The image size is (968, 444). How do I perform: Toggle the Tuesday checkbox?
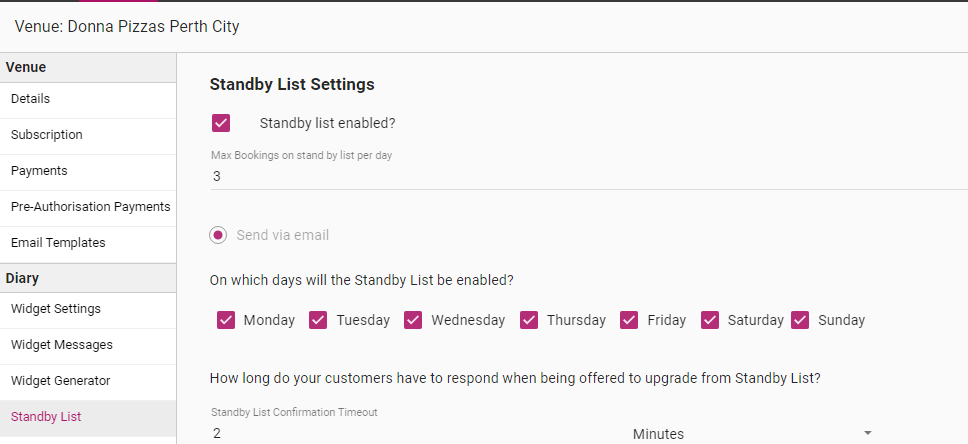[x=318, y=320]
